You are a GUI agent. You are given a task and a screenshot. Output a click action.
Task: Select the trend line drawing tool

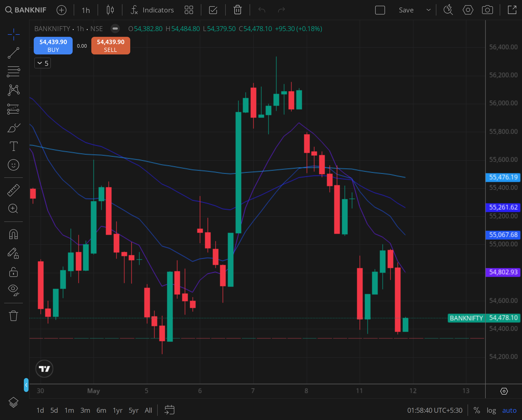coord(13,53)
